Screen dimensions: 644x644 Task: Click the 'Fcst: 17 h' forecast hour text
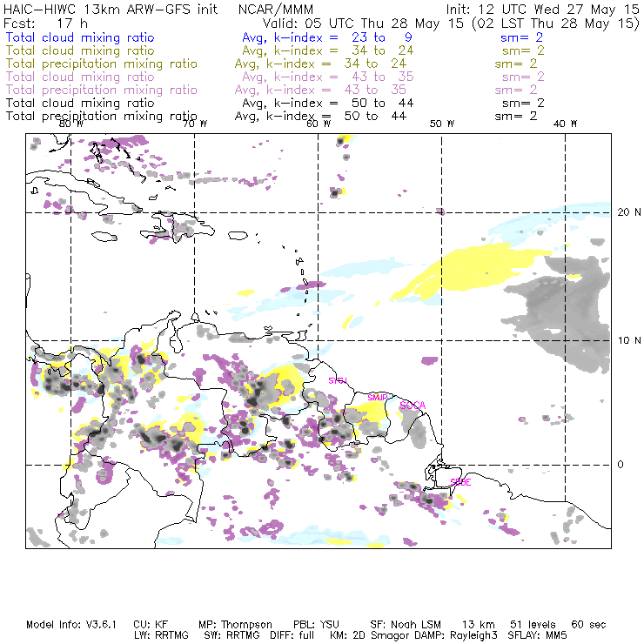click(x=45, y=23)
